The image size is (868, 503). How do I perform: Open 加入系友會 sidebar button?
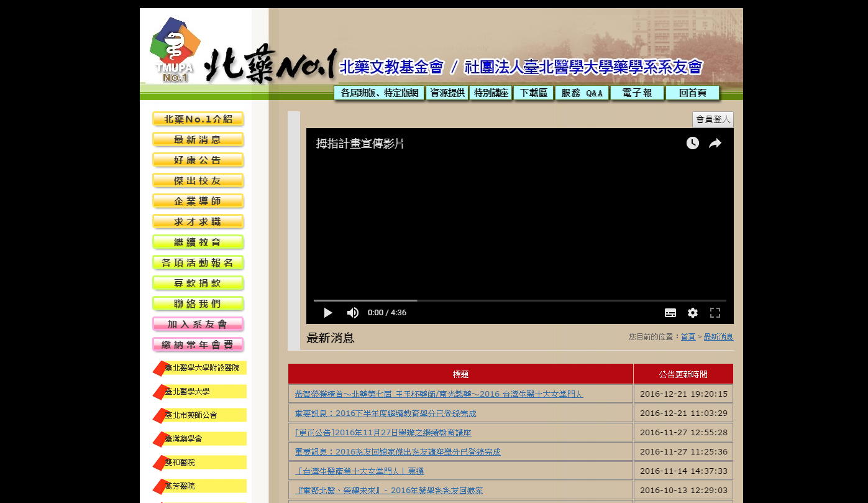pyautogui.click(x=198, y=325)
